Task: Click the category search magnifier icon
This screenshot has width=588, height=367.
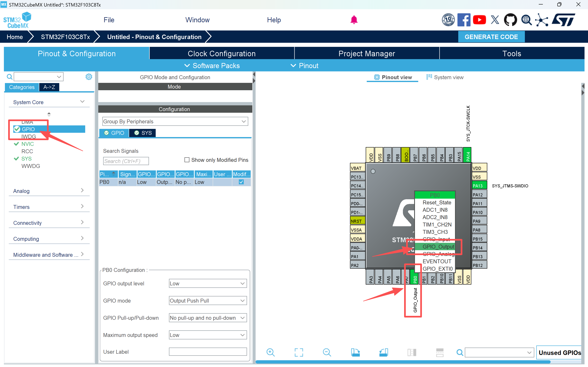Action: pos(9,77)
